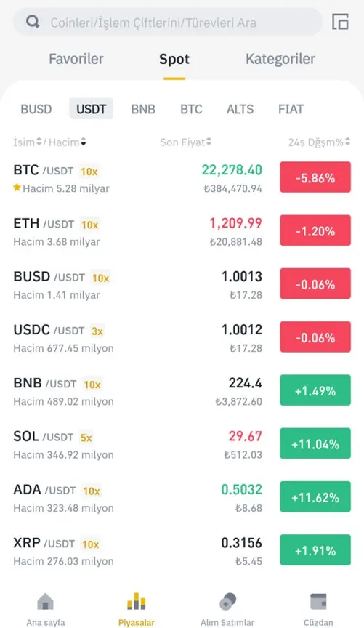
Task: Select the BUSD quote filter
Action: [x=36, y=109]
